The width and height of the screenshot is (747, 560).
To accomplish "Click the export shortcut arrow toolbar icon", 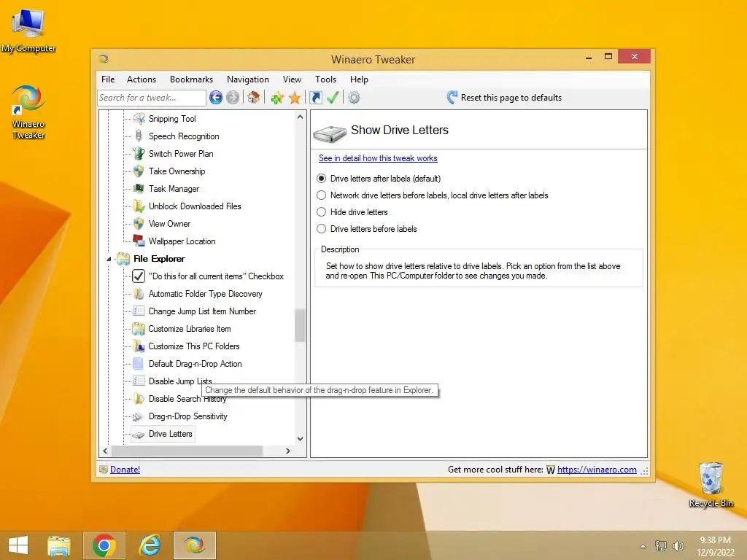I will (x=315, y=98).
